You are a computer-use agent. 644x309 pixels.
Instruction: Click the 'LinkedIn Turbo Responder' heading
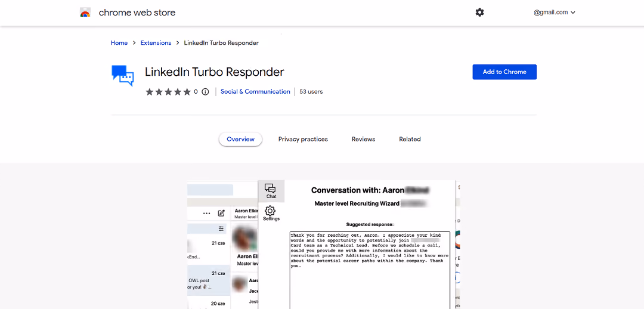(x=215, y=72)
